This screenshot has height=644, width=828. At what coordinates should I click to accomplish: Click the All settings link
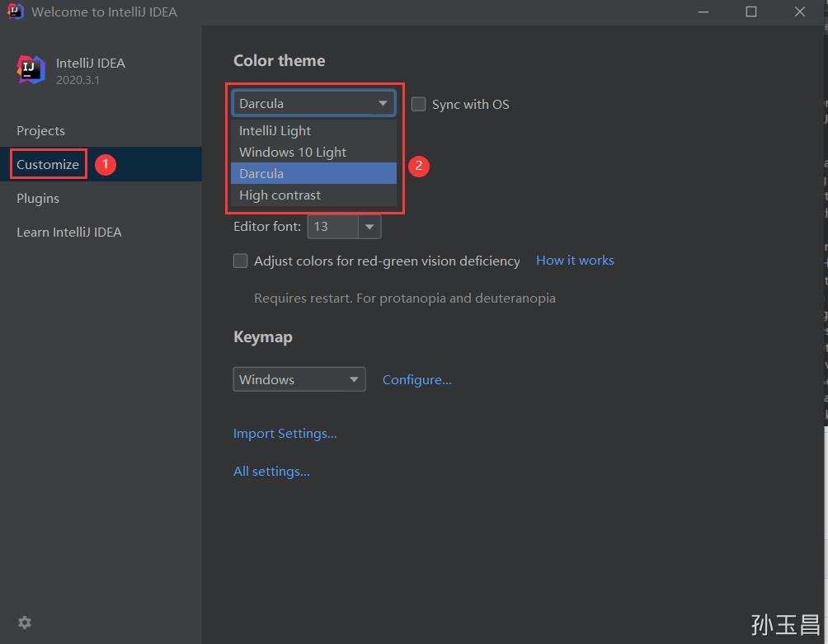pyautogui.click(x=271, y=471)
